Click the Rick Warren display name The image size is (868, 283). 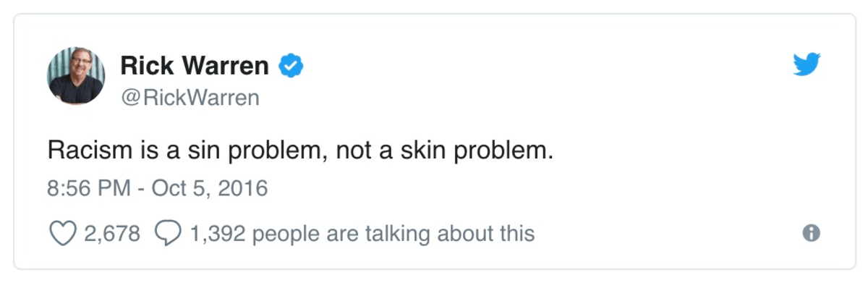pyautogui.click(x=195, y=67)
